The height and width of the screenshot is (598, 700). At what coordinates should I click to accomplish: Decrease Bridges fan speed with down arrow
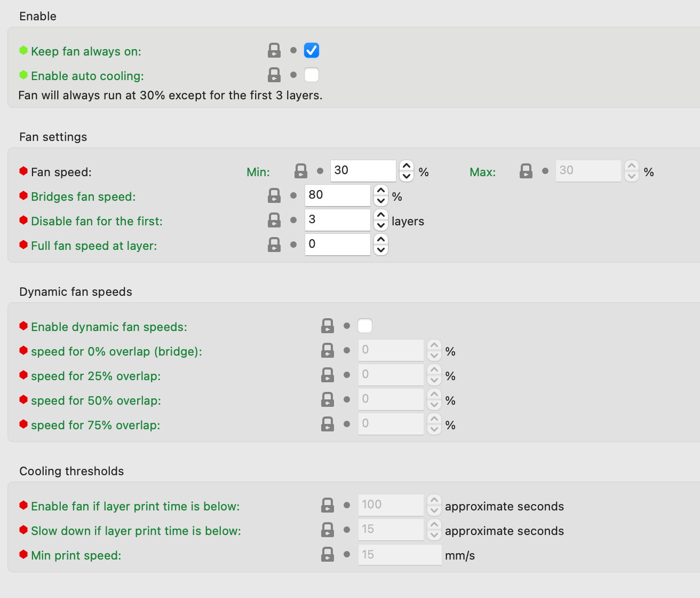(x=381, y=201)
